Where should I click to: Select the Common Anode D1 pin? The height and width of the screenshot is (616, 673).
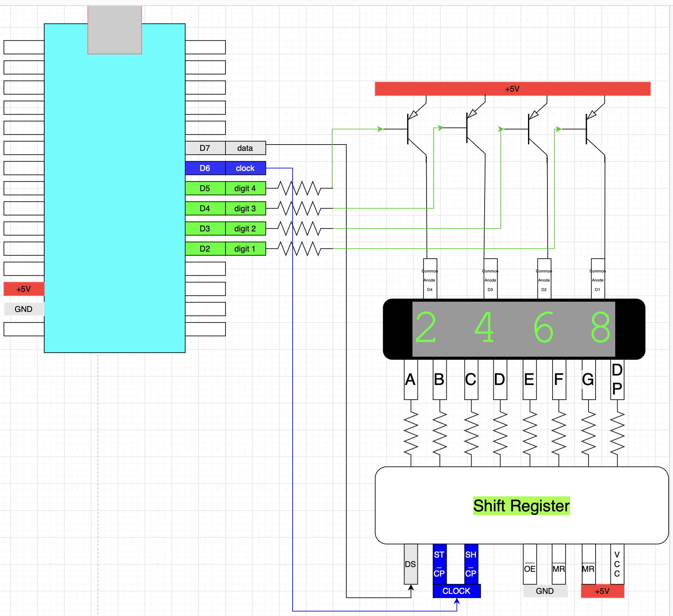[x=598, y=279]
